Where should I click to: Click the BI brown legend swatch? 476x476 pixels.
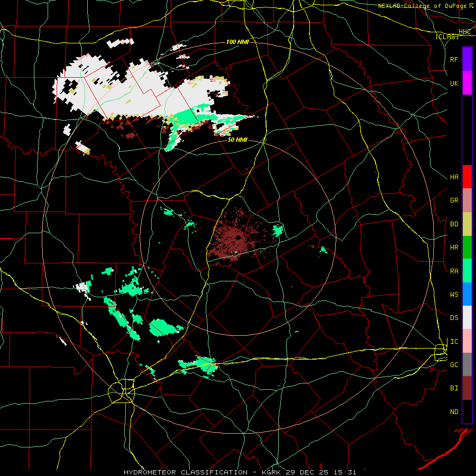(x=467, y=388)
